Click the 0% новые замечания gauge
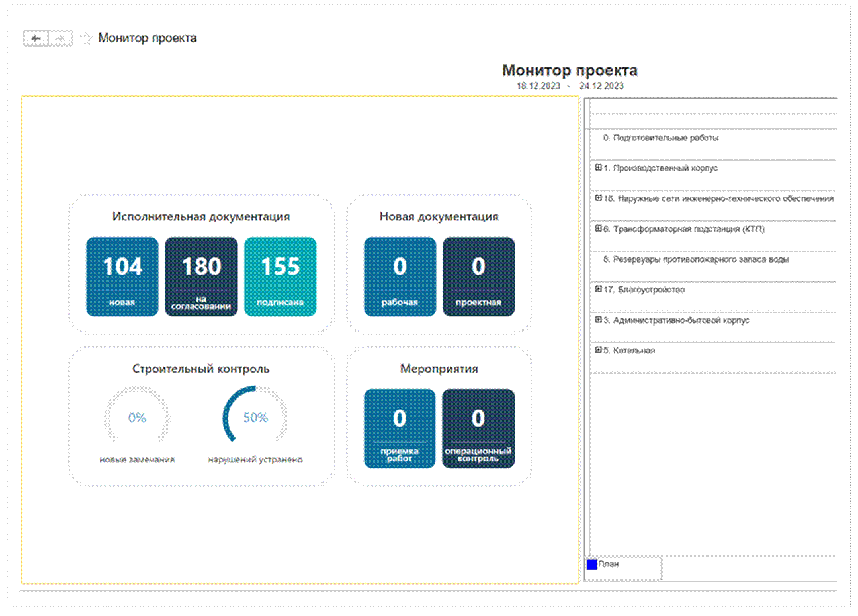Image resolution: width=858 pixels, height=616 pixels. coord(137,418)
